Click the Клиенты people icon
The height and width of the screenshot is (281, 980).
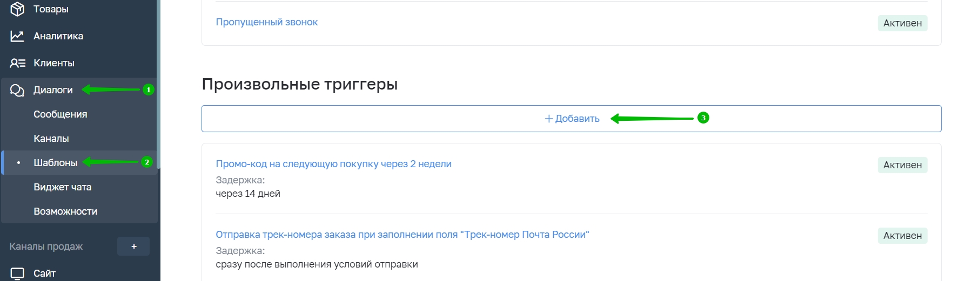click(17, 63)
